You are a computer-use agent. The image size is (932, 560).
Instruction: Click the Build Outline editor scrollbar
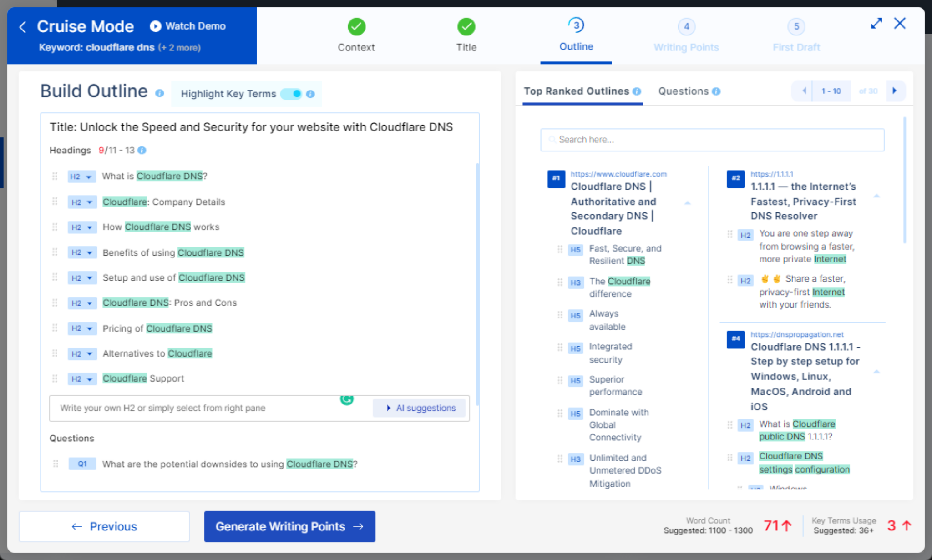pos(477,284)
